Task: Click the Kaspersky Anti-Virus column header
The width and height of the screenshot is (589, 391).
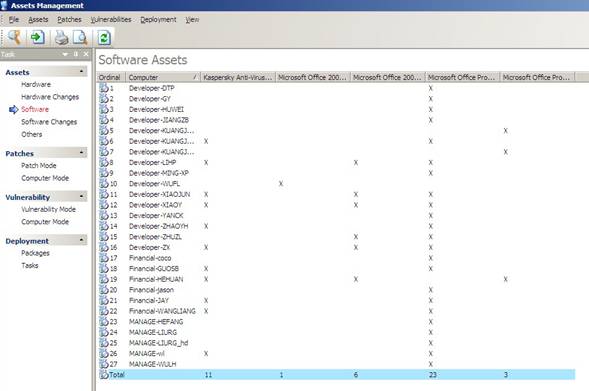Action: coord(238,77)
